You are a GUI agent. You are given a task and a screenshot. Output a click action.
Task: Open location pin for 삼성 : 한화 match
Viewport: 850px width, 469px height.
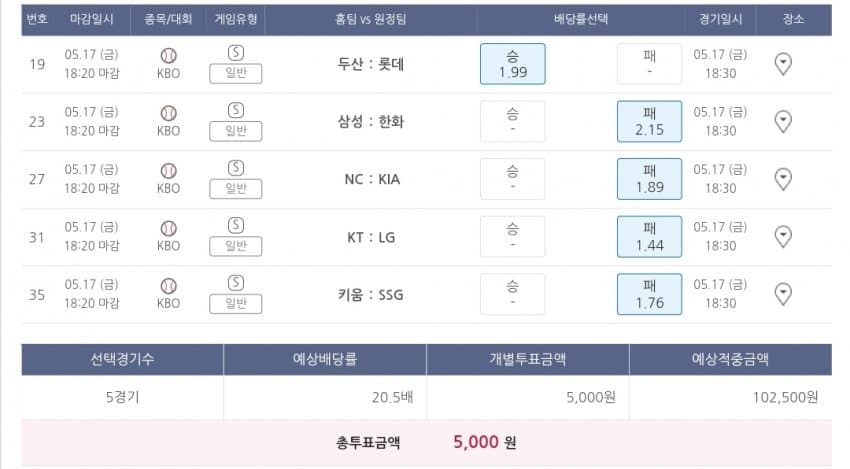point(783,121)
